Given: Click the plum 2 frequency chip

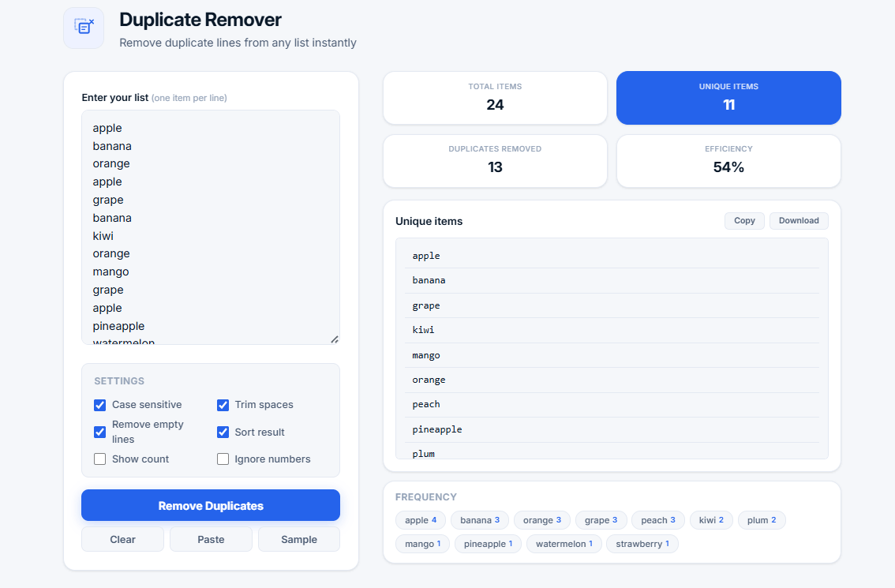Looking at the screenshot, I should tap(762, 520).
